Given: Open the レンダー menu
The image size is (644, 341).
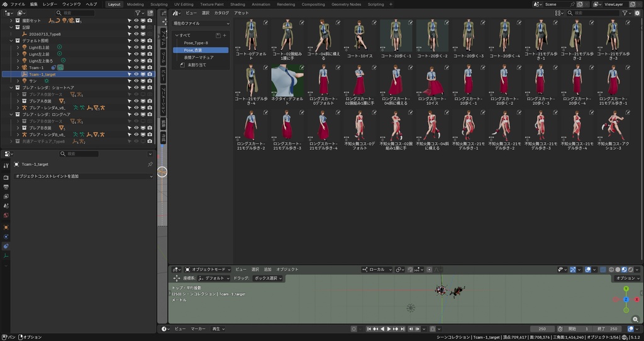Looking at the screenshot, I should 50,4.
